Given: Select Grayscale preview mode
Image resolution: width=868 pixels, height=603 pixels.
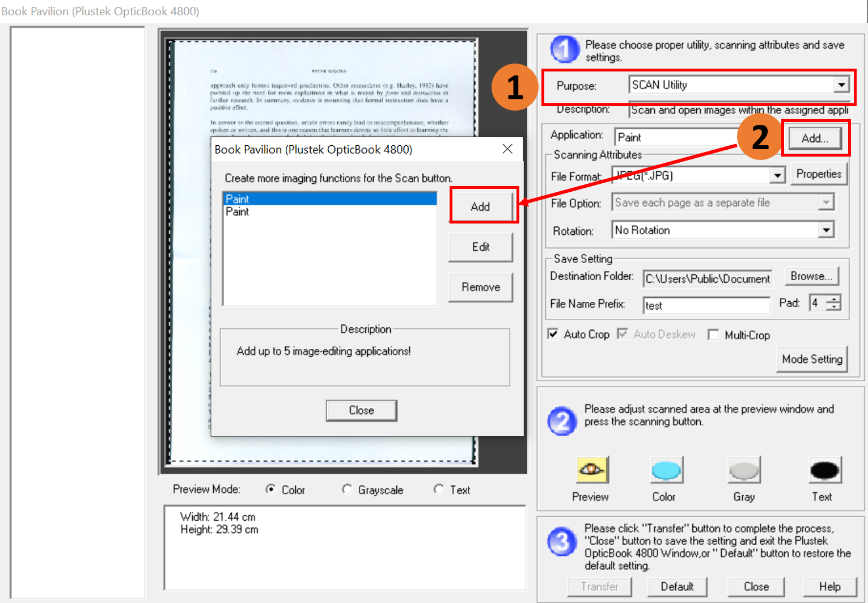Looking at the screenshot, I should click(347, 490).
